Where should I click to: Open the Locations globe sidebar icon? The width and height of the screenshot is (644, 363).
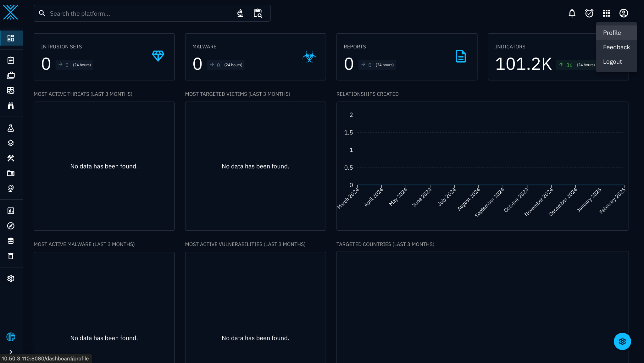[x=11, y=188]
